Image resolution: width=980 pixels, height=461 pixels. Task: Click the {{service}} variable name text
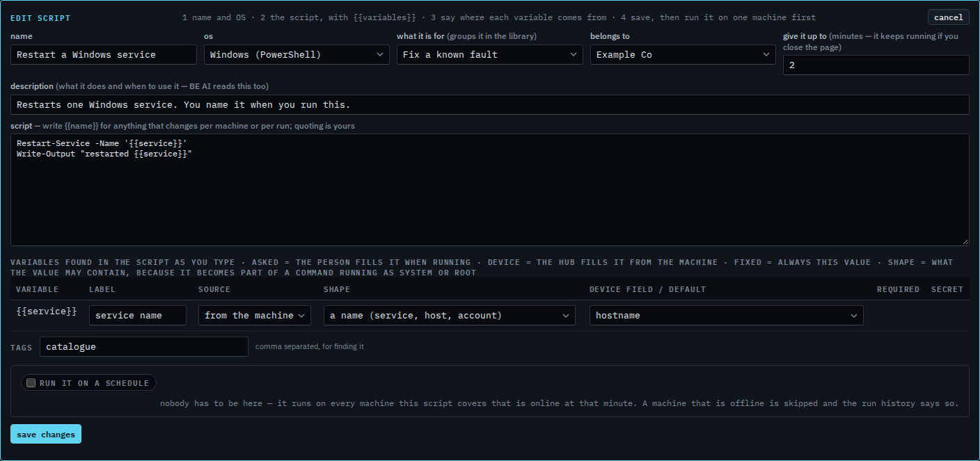tap(47, 312)
